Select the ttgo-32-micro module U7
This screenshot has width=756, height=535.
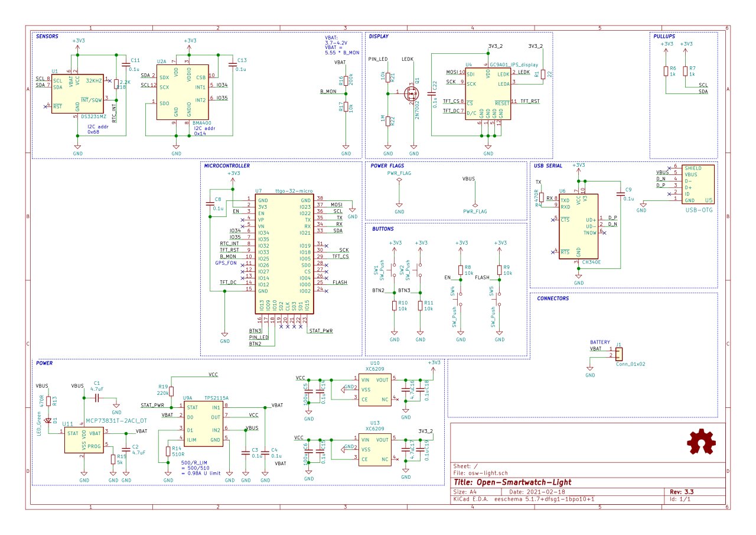point(283,254)
